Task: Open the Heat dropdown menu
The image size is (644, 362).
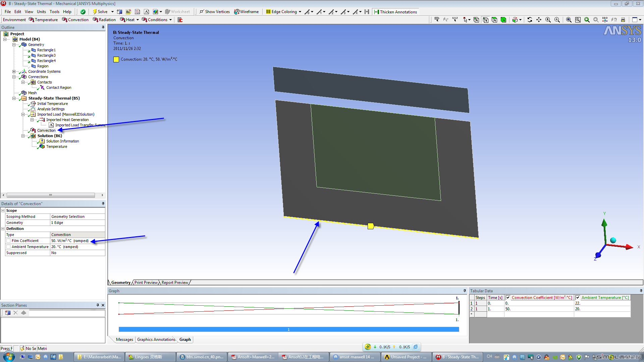Action: [x=129, y=20]
